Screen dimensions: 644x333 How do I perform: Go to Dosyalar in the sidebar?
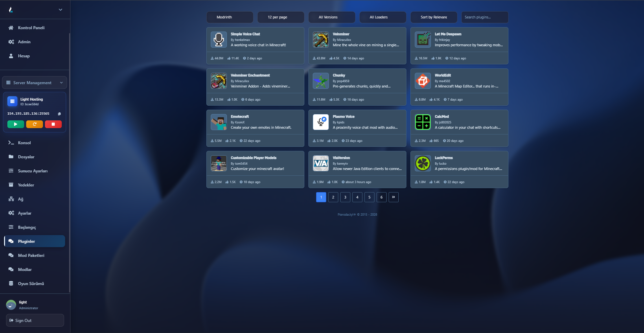tap(26, 157)
